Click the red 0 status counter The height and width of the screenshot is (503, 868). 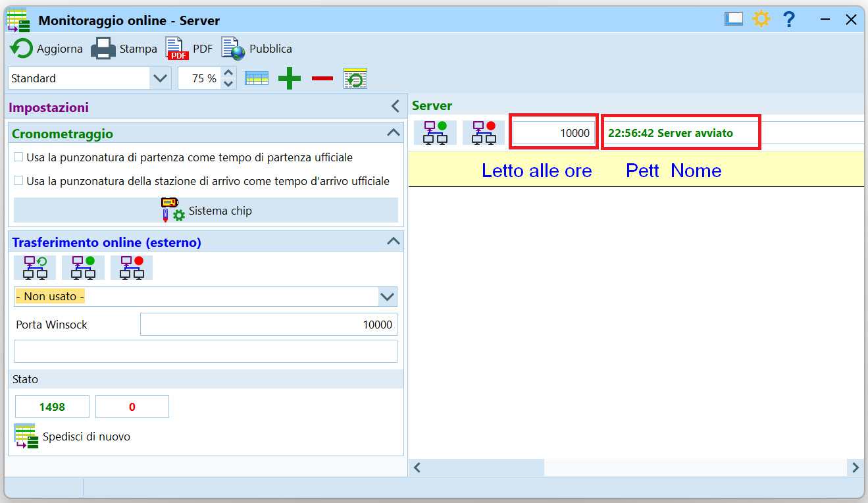[x=132, y=407]
